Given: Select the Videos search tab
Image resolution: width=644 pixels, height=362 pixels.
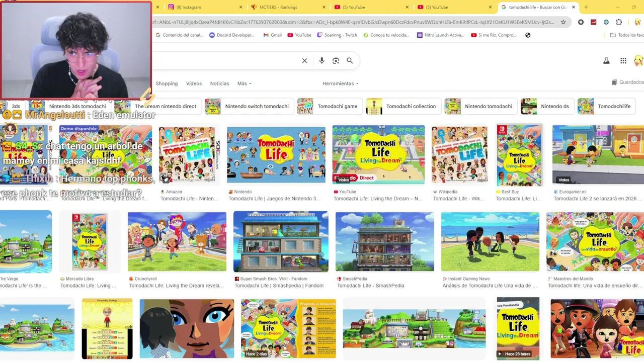Looking at the screenshot, I should click(x=194, y=83).
